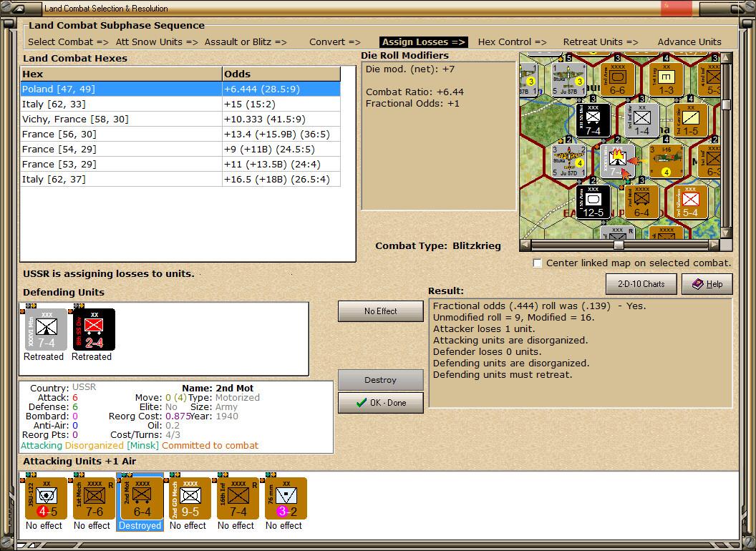This screenshot has height=551, width=756.
Task: Click the I-16 fighter aircraft on map
Action: [666, 160]
